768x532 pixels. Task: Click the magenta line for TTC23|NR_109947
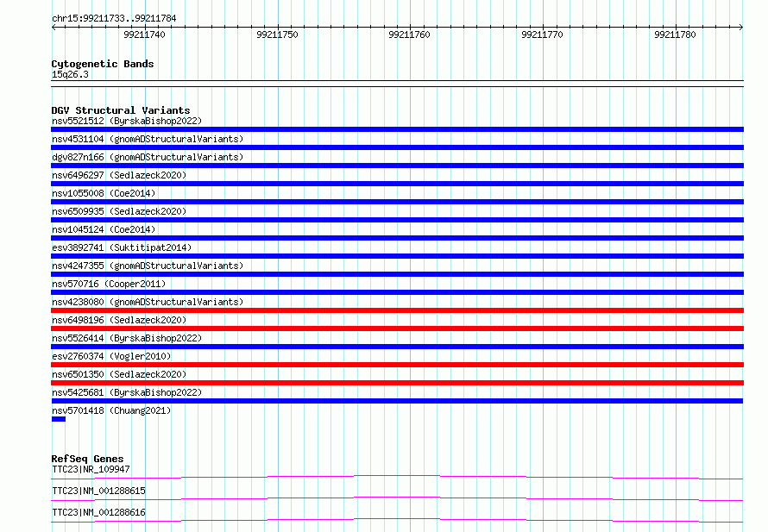point(397,477)
